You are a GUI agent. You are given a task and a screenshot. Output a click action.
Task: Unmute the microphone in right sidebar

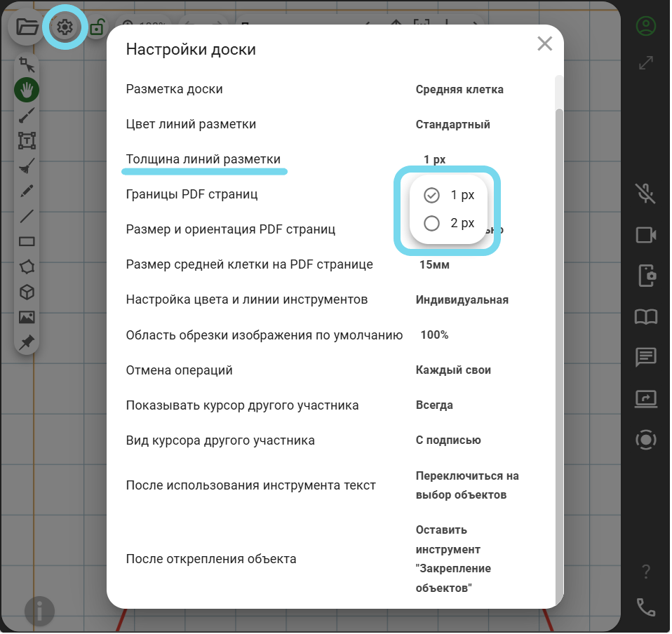tap(645, 194)
